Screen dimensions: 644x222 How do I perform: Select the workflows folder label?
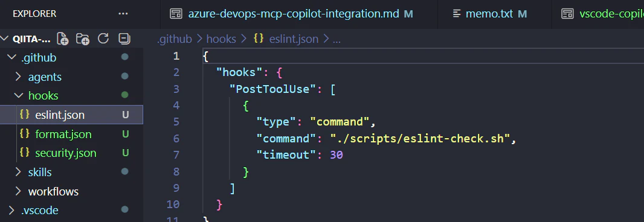click(53, 191)
